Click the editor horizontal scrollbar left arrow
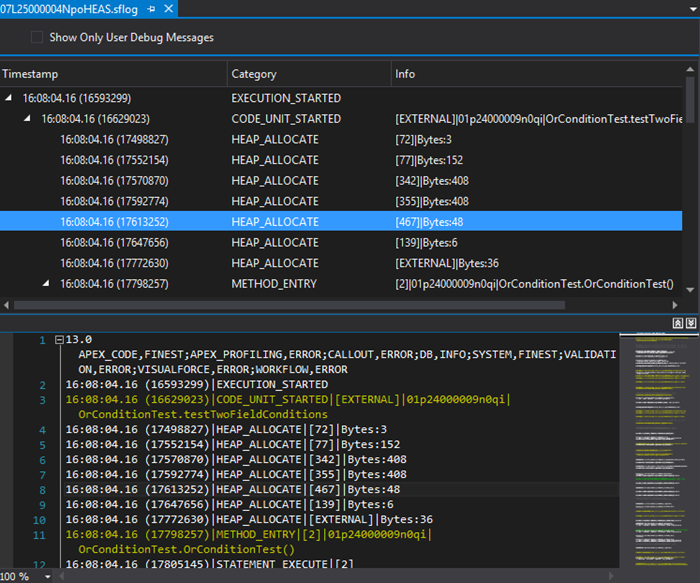This screenshot has height=583, width=700. (62, 576)
